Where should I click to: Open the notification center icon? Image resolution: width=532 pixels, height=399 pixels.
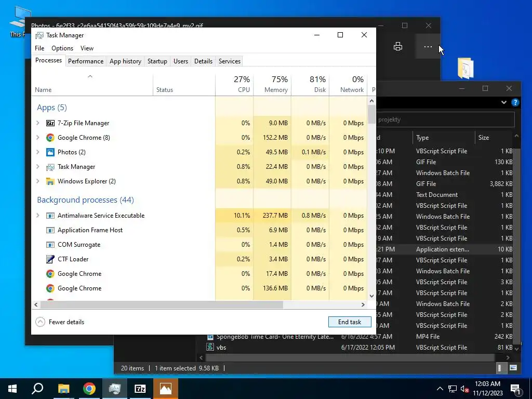[516, 389]
